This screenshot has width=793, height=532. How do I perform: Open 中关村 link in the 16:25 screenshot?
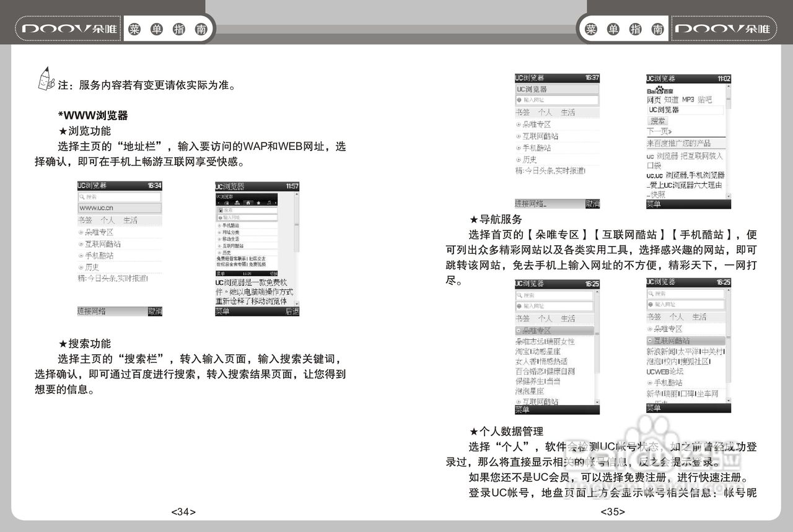pyautogui.click(x=713, y=351)
